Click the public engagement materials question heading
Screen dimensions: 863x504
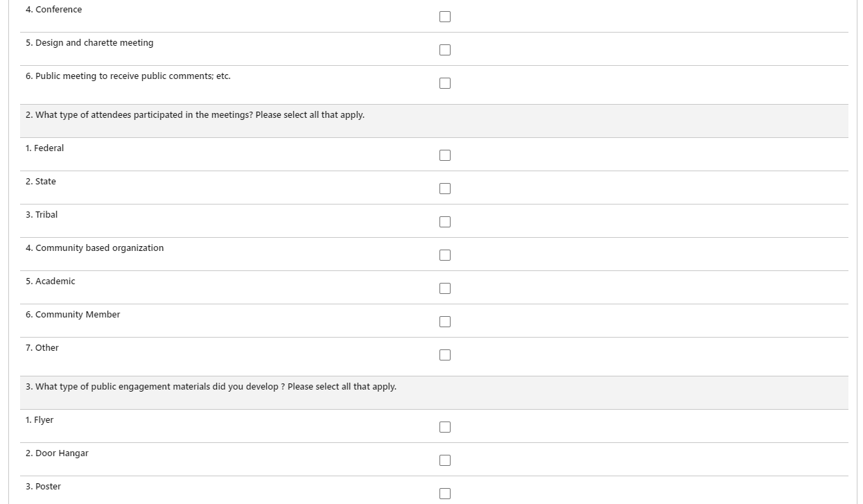click(211, 387)
